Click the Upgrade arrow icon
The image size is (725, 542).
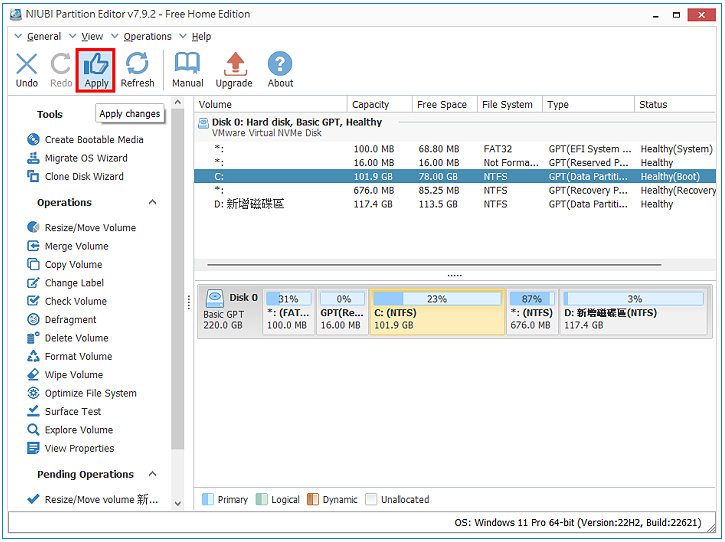pos(234,69)
